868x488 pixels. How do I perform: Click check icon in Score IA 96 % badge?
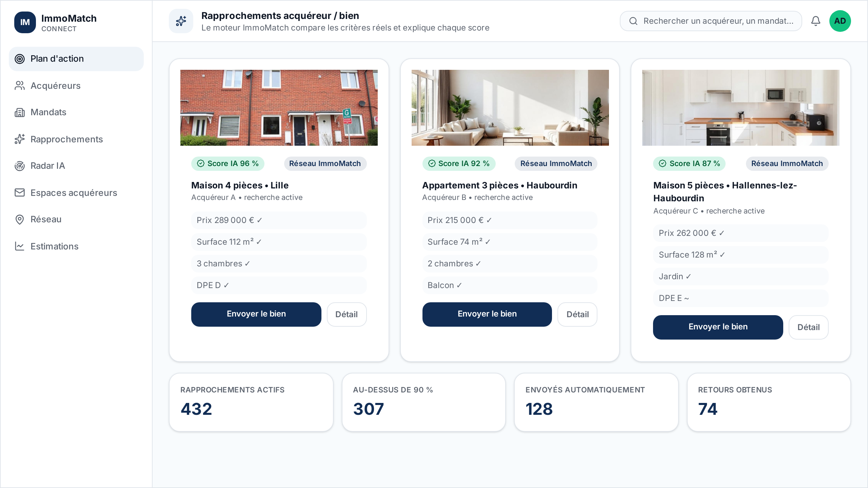coord(201,164)
